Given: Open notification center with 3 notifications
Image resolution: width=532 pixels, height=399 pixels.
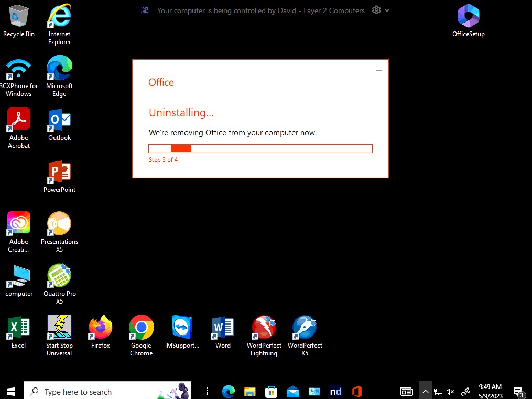Looking at the screenshot, I should pyautogui.click(x=519, y=392).
